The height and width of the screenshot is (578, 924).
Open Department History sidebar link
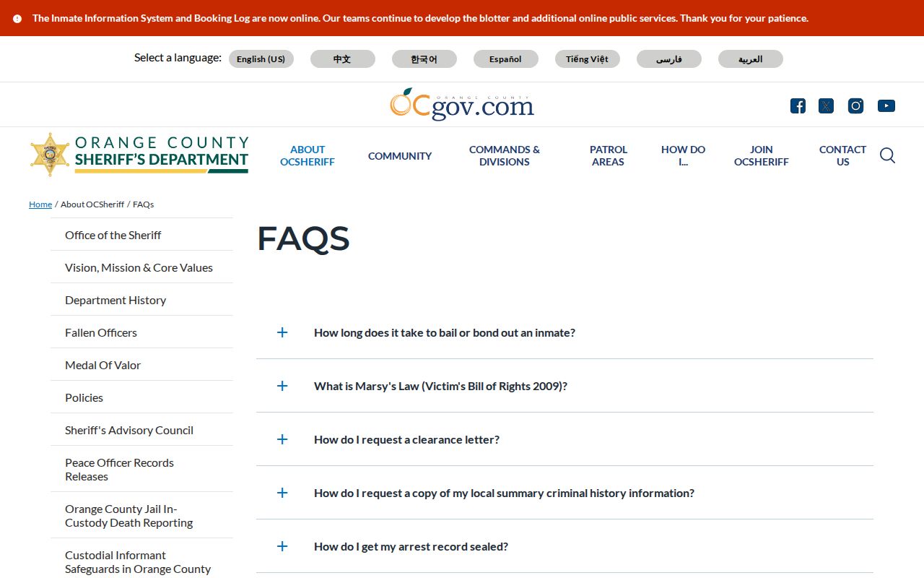pyautogui.click(x=141, y=300)
